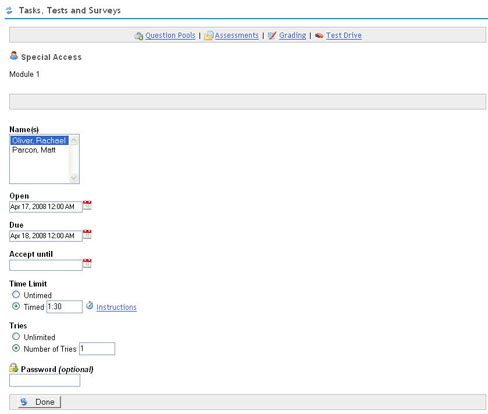Open calendar picker for Accept until
Screen dimensions: 488x414
click(x=87, y=263)
